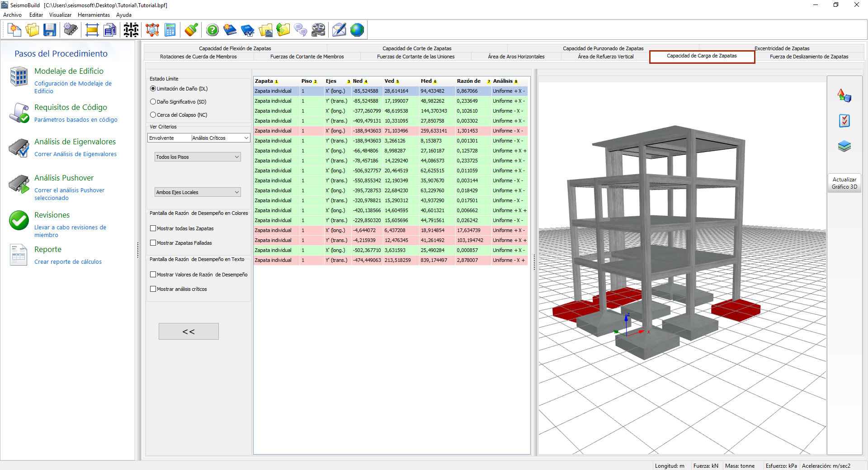This screenshot has height=470, width=868.
Task: Check Mostrar todas las Zapatas
Action: click(x=153, y=228)
